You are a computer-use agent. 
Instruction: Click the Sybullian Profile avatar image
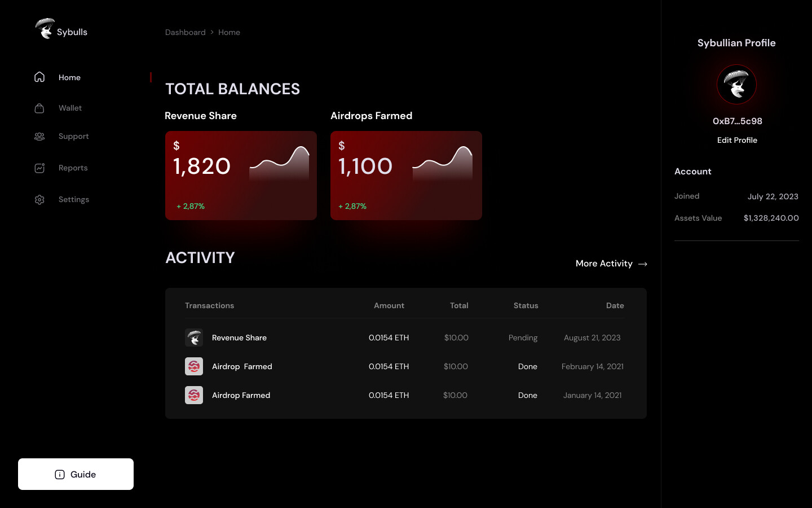(736, 84)
